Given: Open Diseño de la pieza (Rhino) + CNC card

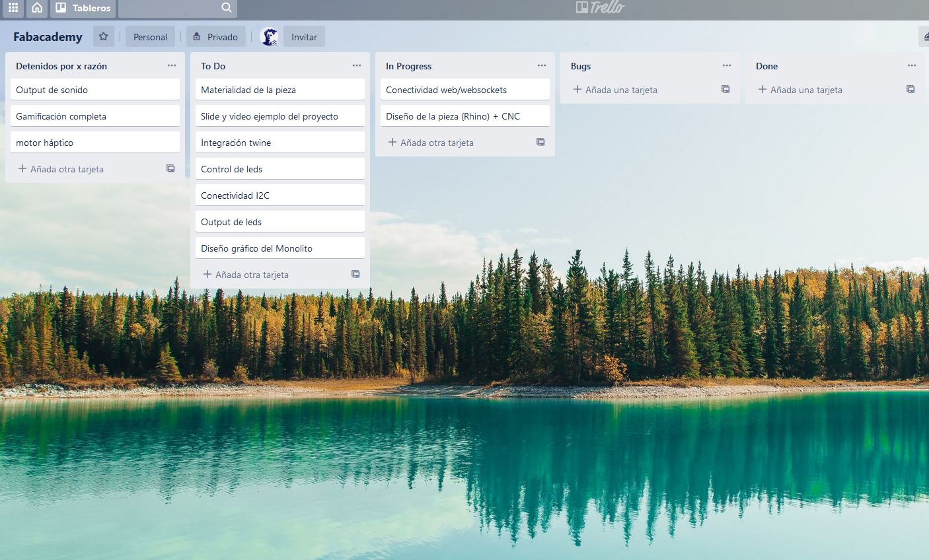Looking at the screenshot, I should pyautogui.click(x=465, y=116).
